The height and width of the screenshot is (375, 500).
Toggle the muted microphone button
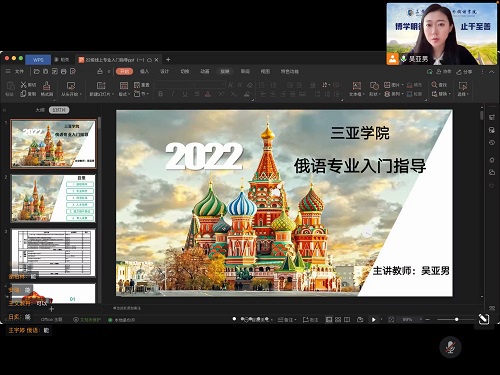pos(450,347)
